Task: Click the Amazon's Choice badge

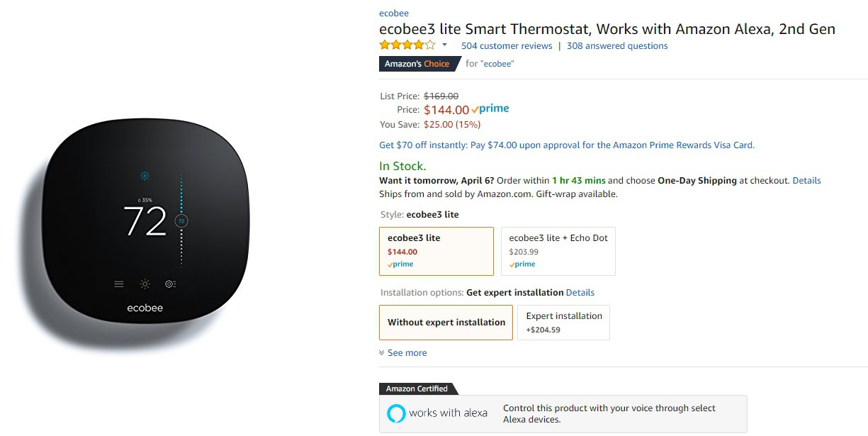Action: tap(417, 64)
